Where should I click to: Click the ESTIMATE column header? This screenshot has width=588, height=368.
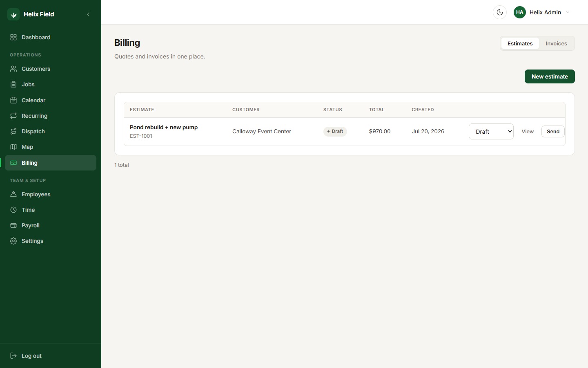click(x=142, y=110)
